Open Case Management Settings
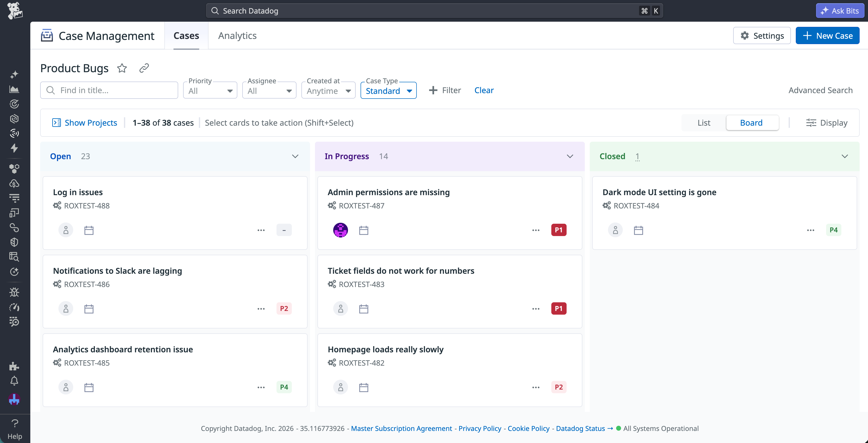The width and height of the screenshot is (868, 443). 762,36
